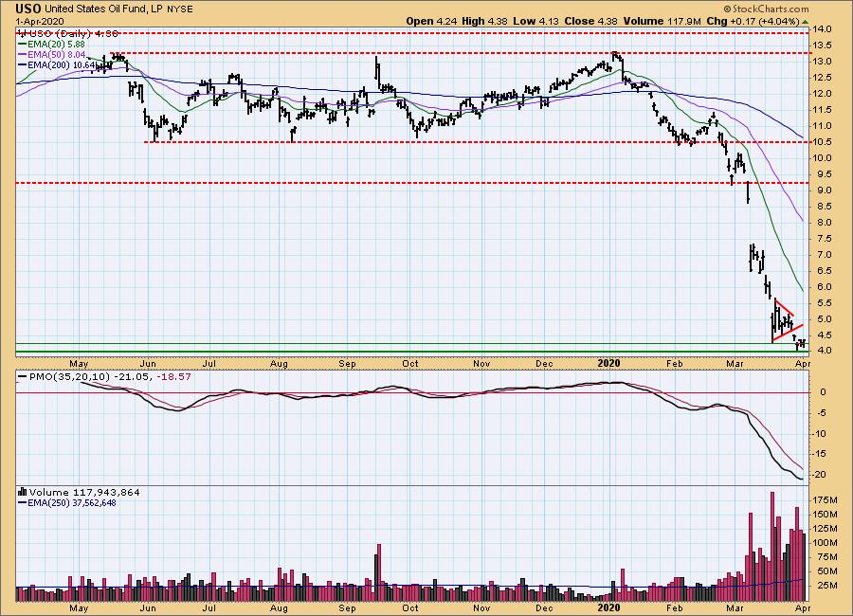Click the -20 label on PMO axis

821,475
